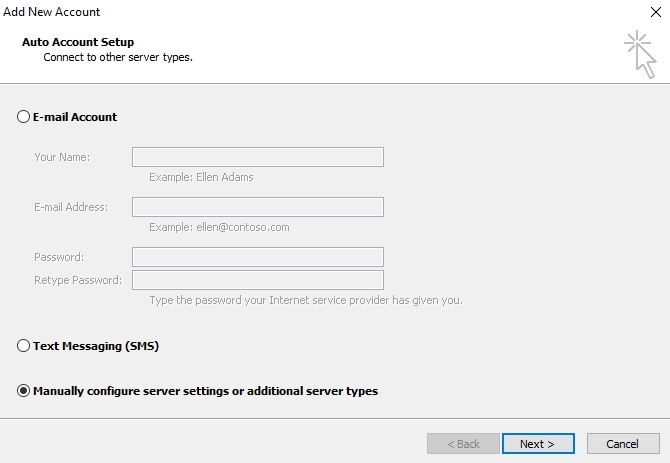Select the E-mail Account radio button

pos(24,117)
